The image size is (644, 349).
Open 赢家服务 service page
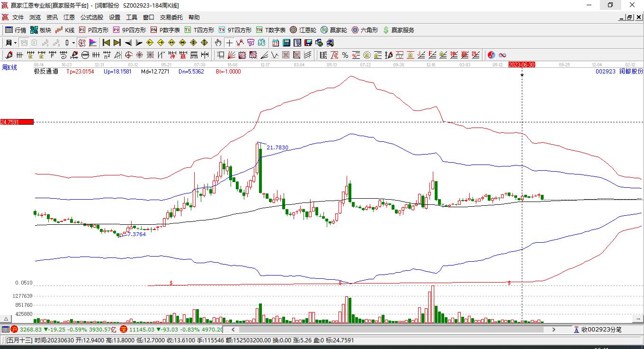(398, 30)
